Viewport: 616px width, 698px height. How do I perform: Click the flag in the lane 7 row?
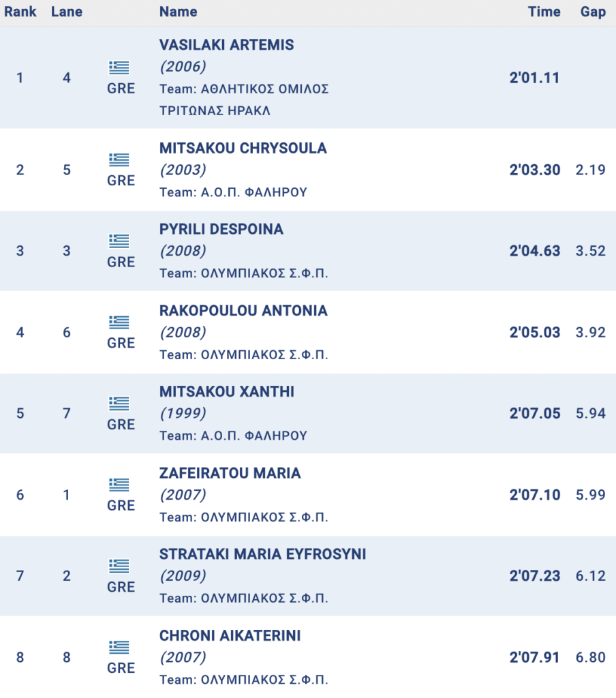click(x=119, y=403)
